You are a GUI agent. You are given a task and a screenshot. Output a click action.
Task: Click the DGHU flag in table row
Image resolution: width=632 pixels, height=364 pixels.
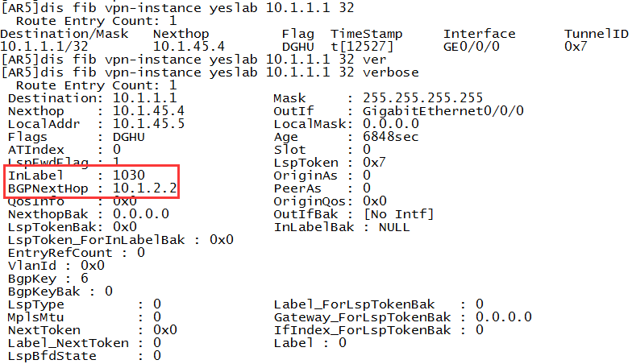coord(297,47)
